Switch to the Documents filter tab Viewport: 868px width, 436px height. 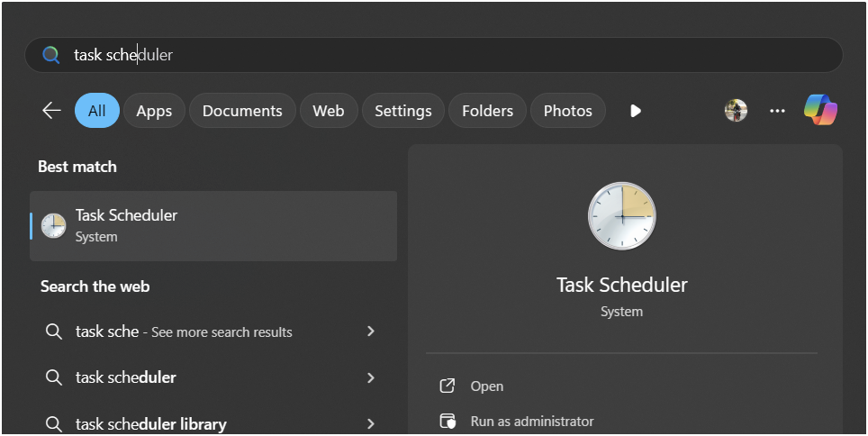pyautogui.click(x=242, y=110)
